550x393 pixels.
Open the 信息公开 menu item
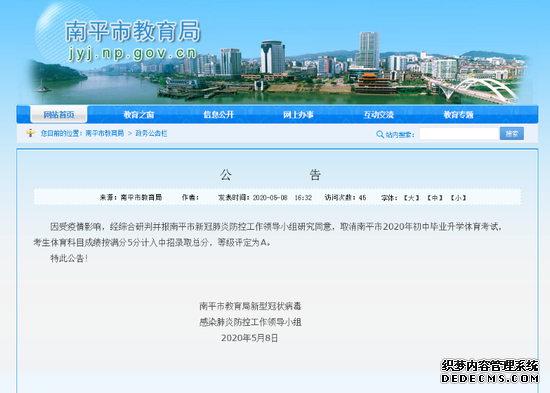click(x=219, y=115)
